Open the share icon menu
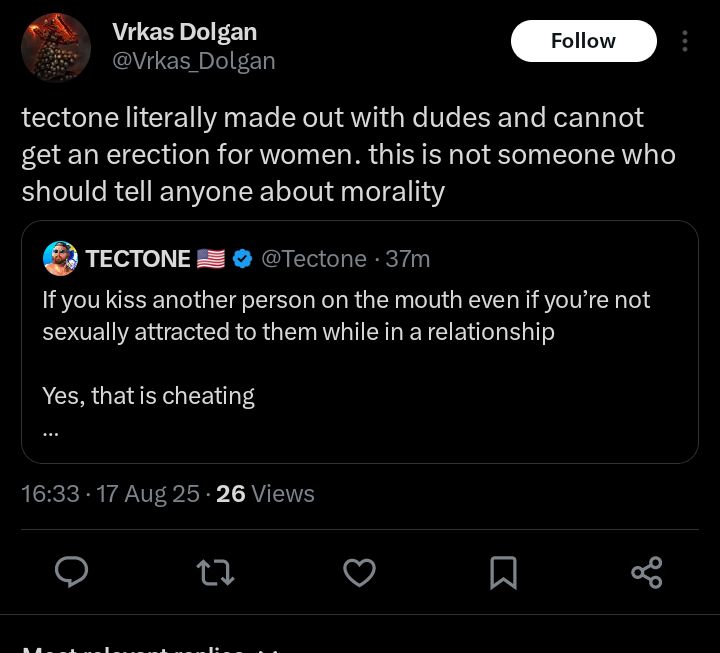The width and height of the screenshot is (720, 653). 647,572
